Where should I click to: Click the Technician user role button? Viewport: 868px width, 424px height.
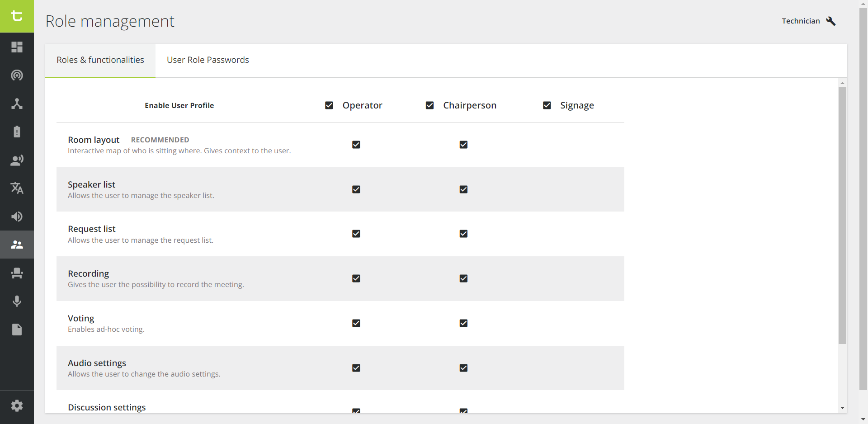tap(808, 21)
